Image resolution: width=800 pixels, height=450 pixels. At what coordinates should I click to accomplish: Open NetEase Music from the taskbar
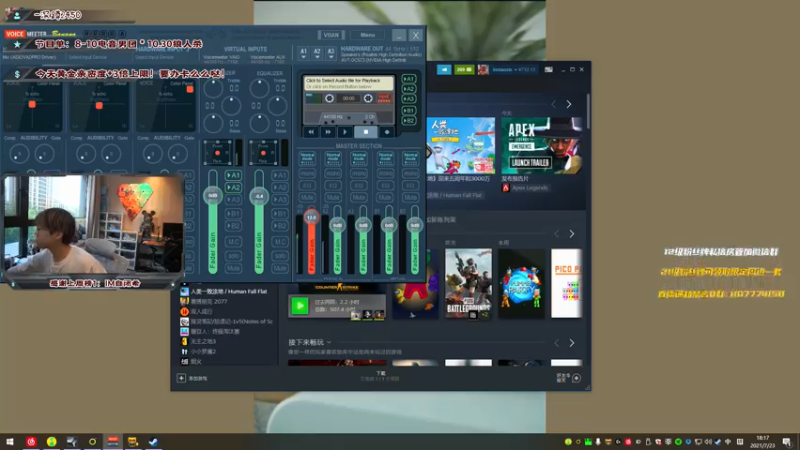pos(31,442)
